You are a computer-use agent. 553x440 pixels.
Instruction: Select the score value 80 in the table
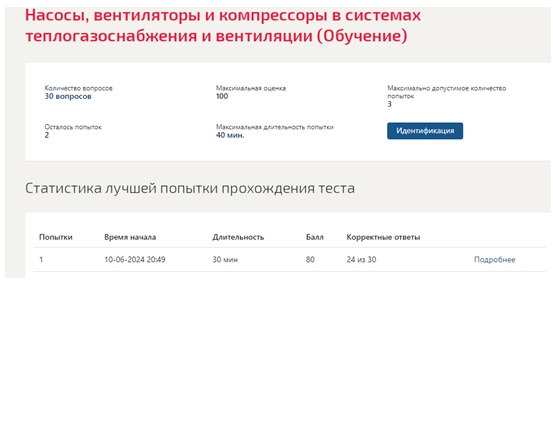(310, 260)
